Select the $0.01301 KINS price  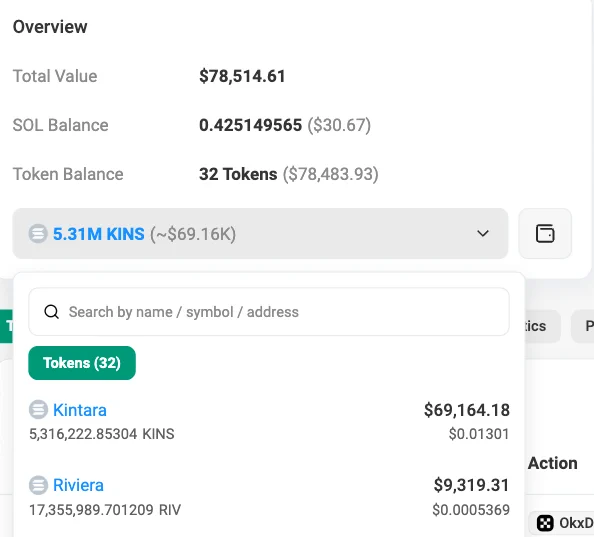click(x=479, y=434)
